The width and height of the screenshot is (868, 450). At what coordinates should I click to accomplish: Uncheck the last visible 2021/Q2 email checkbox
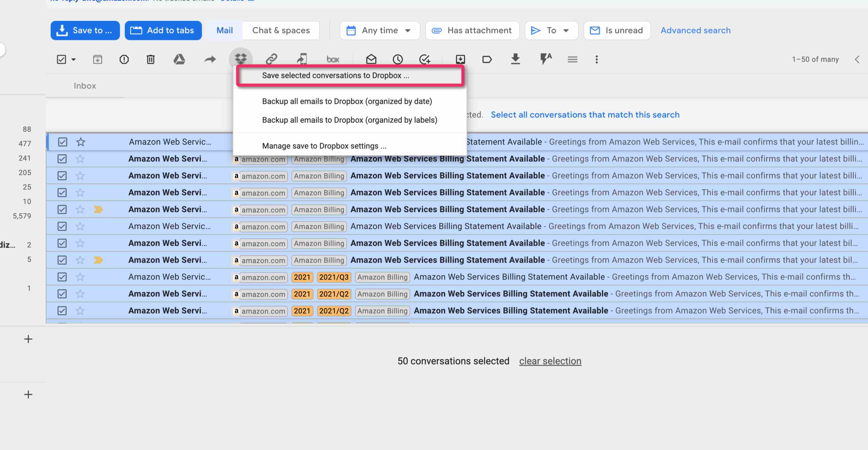(62, 310)
